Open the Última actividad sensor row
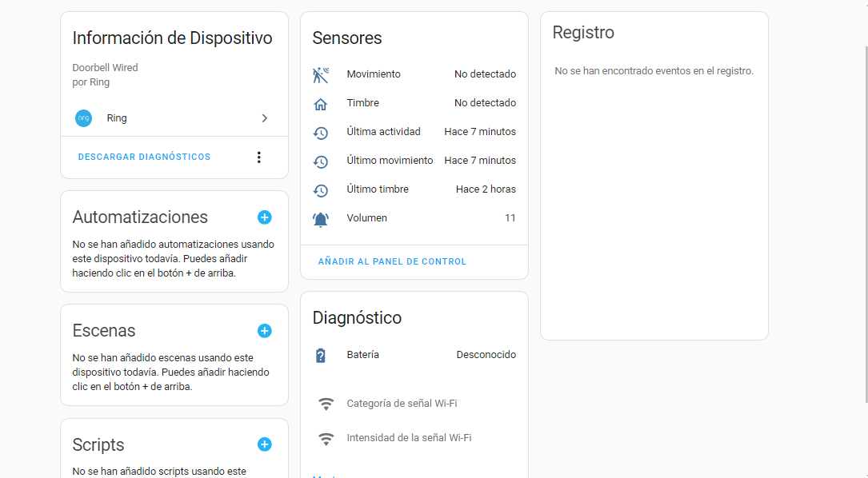 coord(384,132)
